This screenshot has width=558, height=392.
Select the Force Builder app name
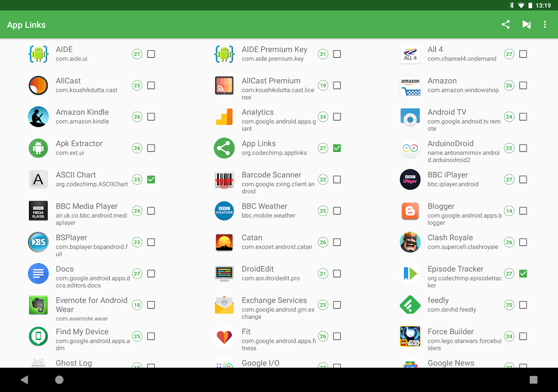click(x=451, y=332)
